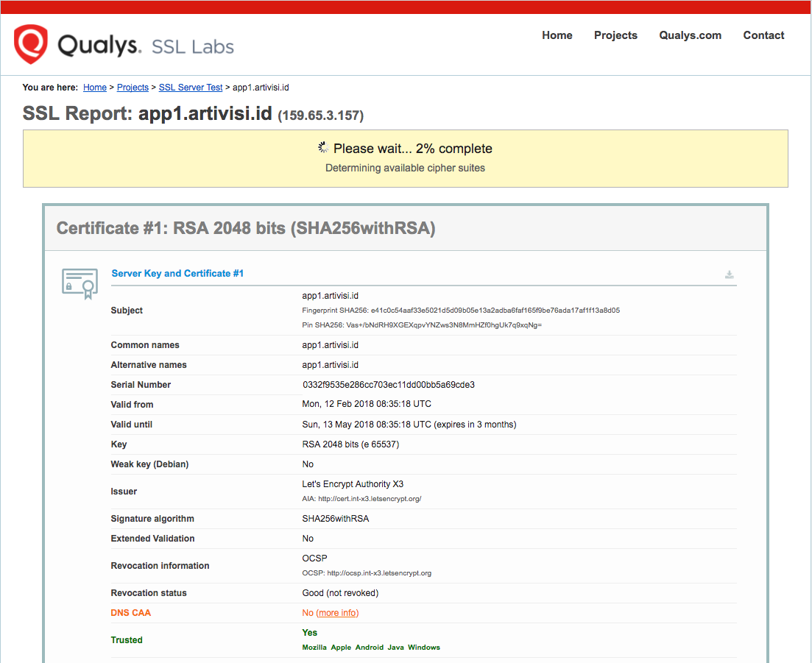Click the Mozilla trust store label
Screen dimensions: 812x663
tap(314, 648)
